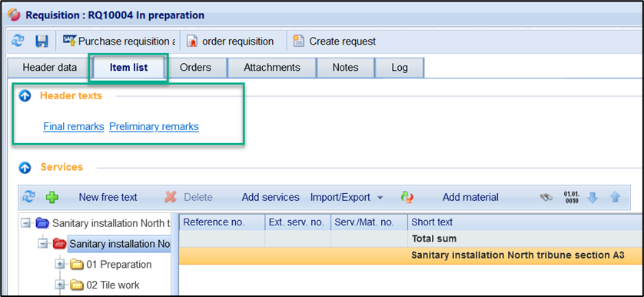The image size is (644, 297).
Task: Open the Attachments tab
Action: 272,68
